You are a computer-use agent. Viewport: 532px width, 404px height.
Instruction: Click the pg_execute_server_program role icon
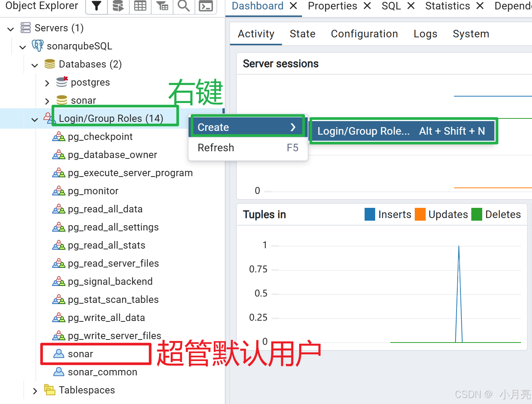click(x=59, y=173)
